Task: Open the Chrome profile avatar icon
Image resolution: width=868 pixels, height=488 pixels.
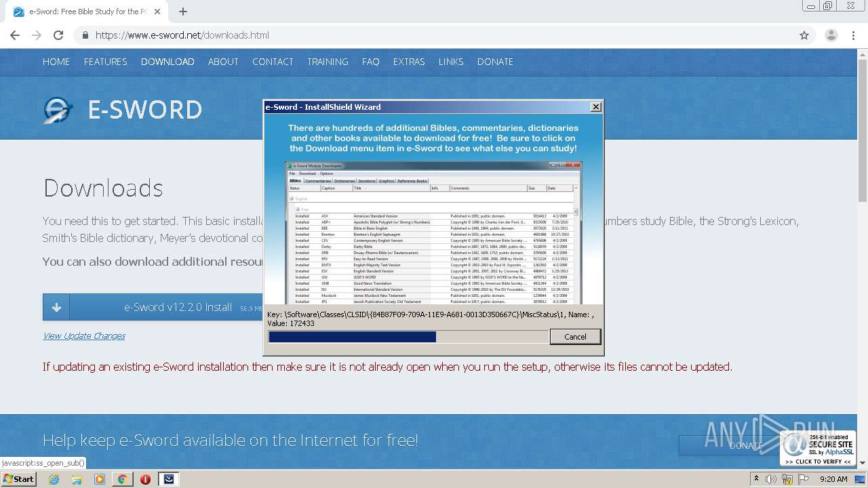Action: pos(831,35)
